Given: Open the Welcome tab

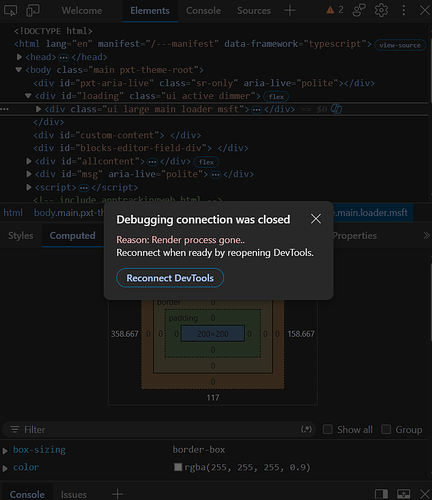Looking at the screenshot, I should click(x=82, y=11).
